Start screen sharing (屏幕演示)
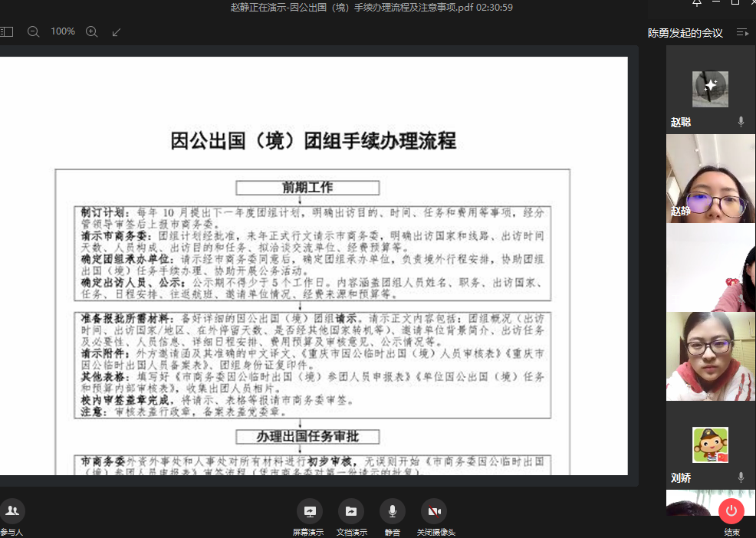This screenshot has width=756, height=538. coord(309,511)
